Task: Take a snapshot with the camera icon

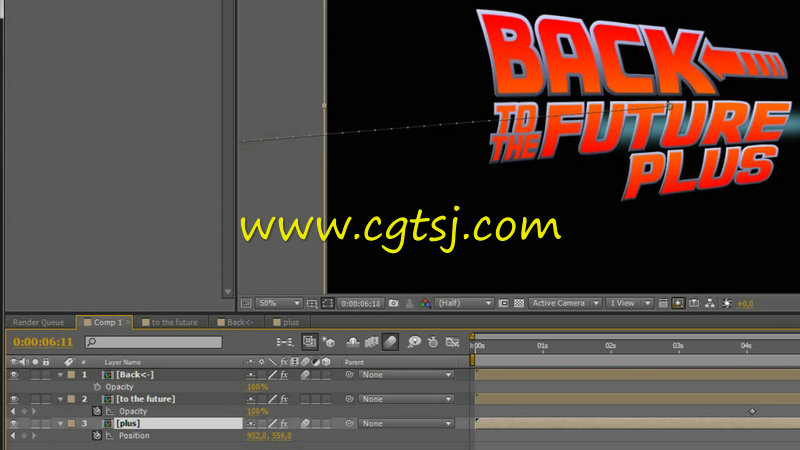Action: point(393,303)
